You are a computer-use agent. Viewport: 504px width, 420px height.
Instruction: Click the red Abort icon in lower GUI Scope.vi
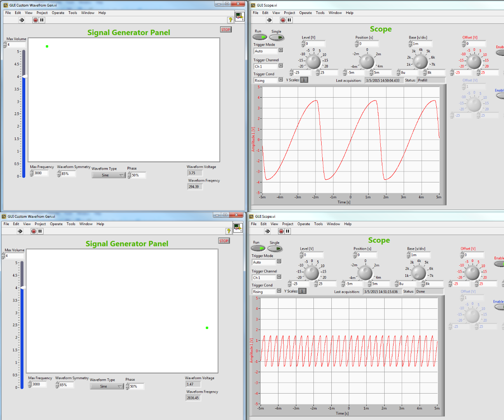click(282, 231)
